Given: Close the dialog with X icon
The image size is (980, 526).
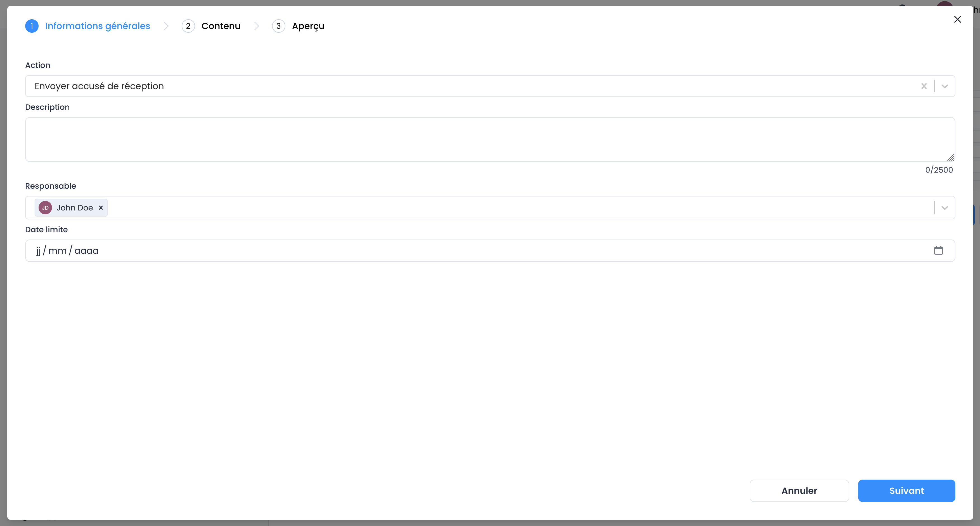Looking at the screenshot, I should pyautogui.click(x=957, y=19).
